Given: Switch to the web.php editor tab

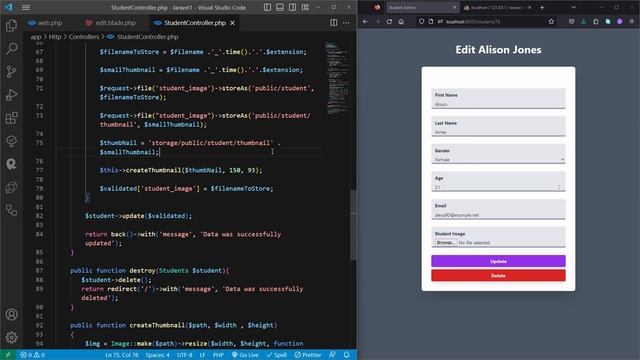Looking at the screenshot, I should [x=45, y=23].
